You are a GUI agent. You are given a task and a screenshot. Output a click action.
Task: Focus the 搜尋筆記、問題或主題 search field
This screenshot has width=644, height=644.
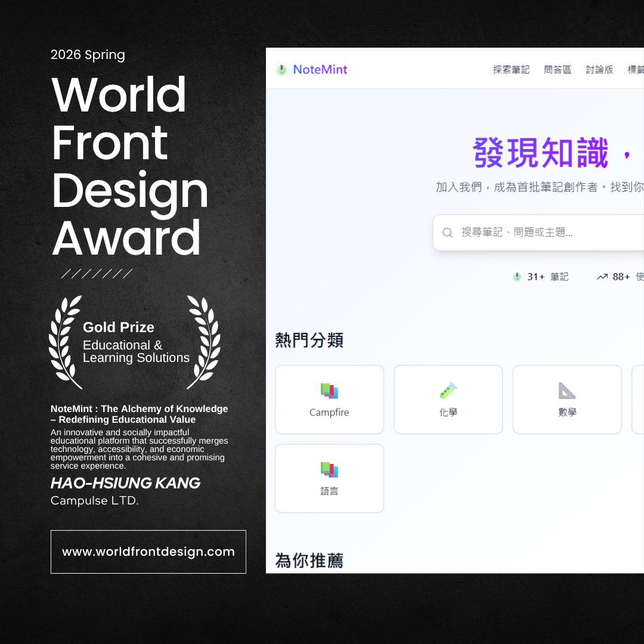pyautogui.click(x=538, y=233)
